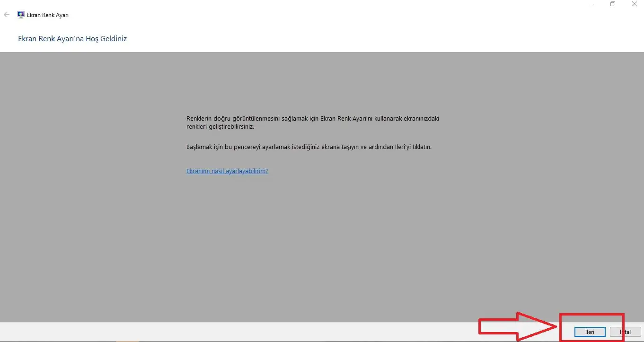This screenshot has width=644, height=342.
Task: Click the 'Ekranımı nasıl ayarlayabilirim?' hyperlink
Action: coord(227,171)
